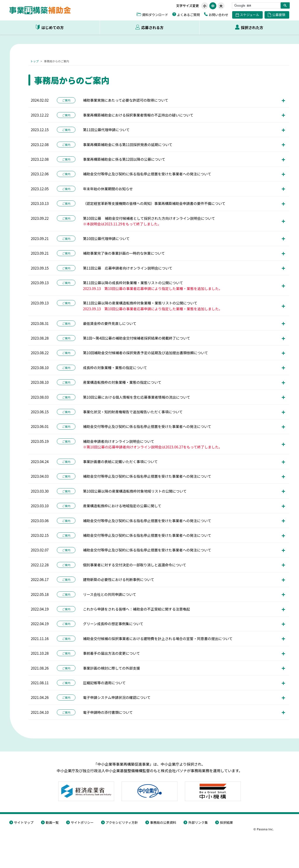Image resolution: width=299 pixels, height=868 pixels.
Task: Click 経済産業省 logo banner
Action: [86, 791]
